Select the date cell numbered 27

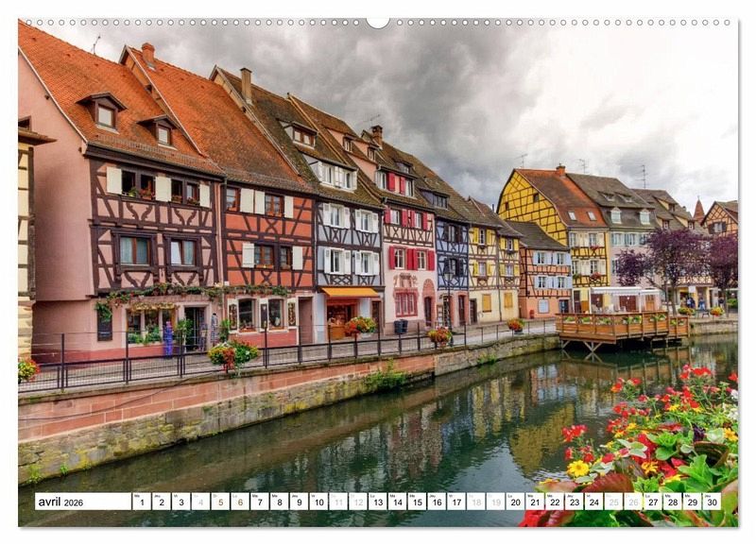click(653, 502)
